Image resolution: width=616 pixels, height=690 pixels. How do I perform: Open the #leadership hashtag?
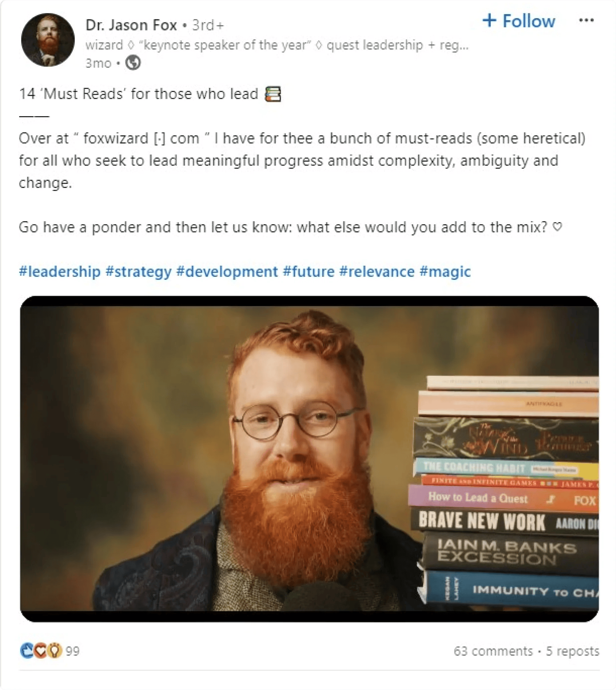tap(60, 272)
